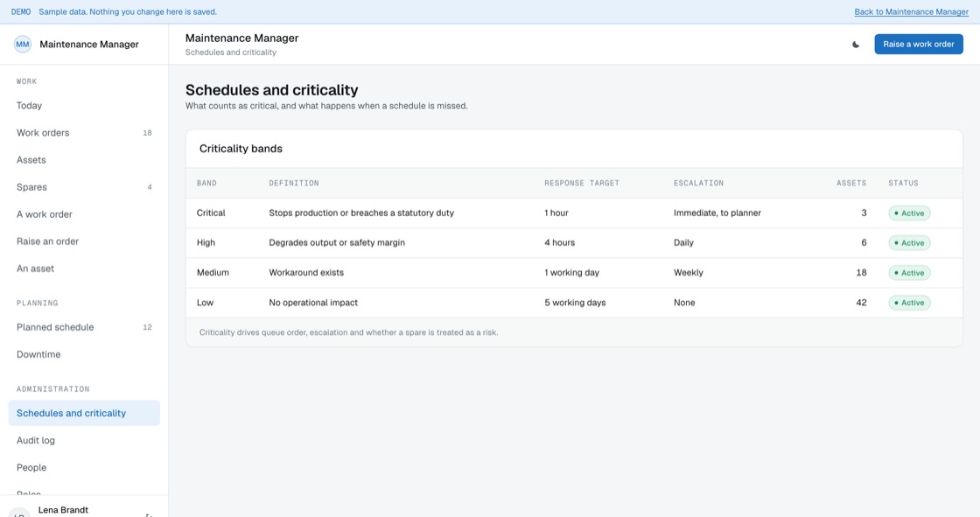Click the Spares count badge 4
This screenshot has width=980, height=517.
pyautogui.click(x=150, y=187)
